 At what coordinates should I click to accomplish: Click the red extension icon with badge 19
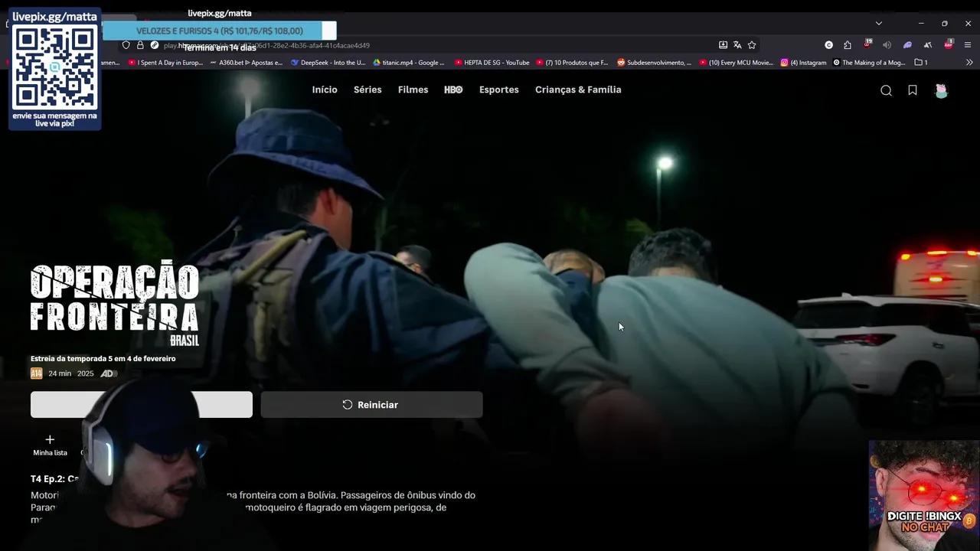(x=867, y=44)
